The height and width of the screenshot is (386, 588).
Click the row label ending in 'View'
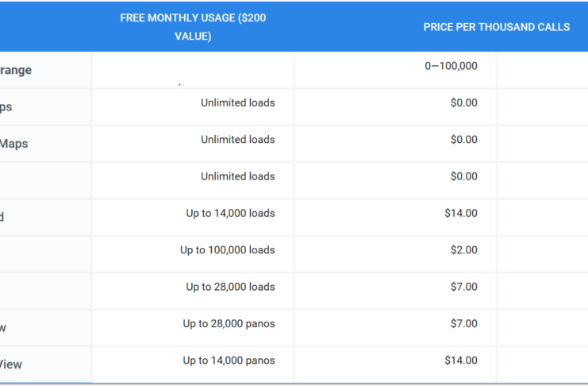(11, 365)
